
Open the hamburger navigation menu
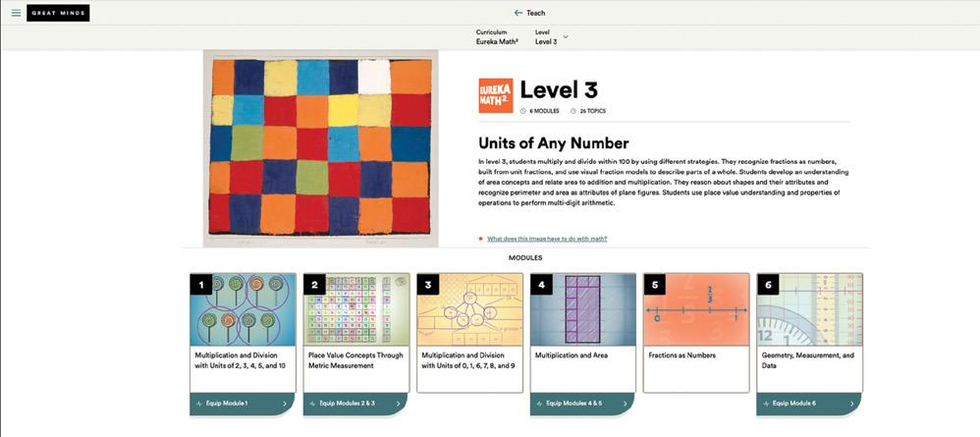point(16,13)
